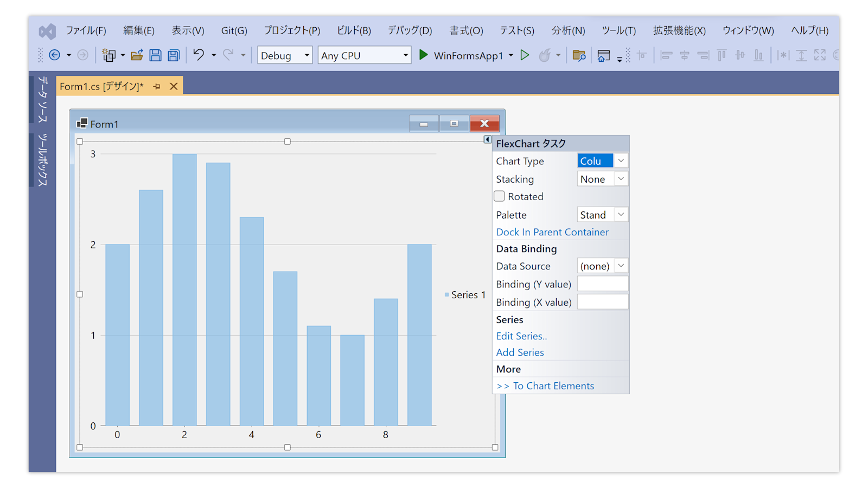868x488 pixels.
Task: Click the undo arrow icon
Action: pyautogui.click(x=199, y=55)
